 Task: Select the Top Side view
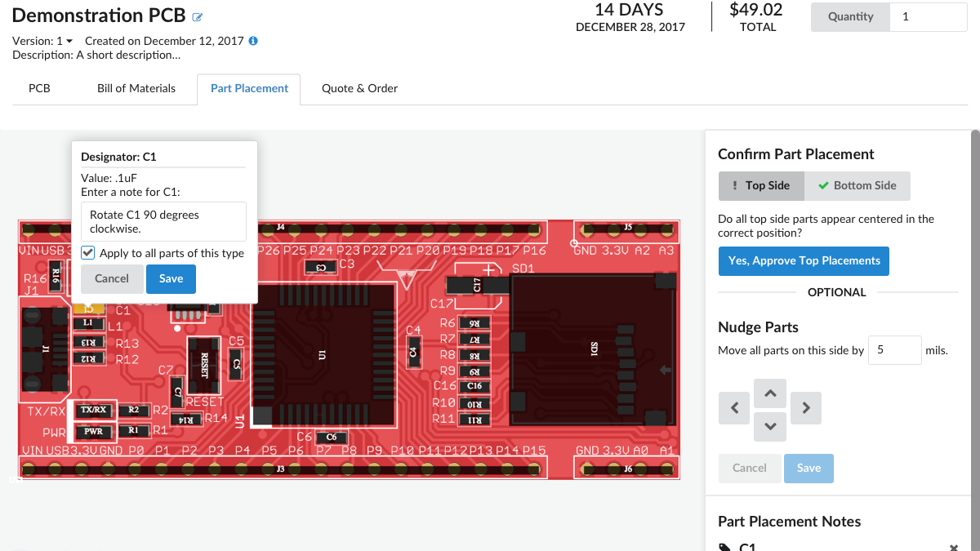761,185
